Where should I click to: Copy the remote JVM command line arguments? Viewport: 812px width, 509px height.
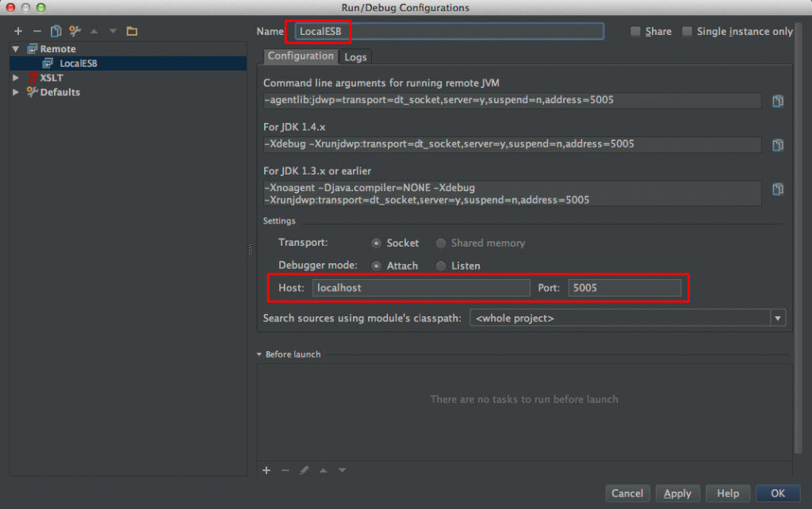pyautogui.click(x=778, y=101)
